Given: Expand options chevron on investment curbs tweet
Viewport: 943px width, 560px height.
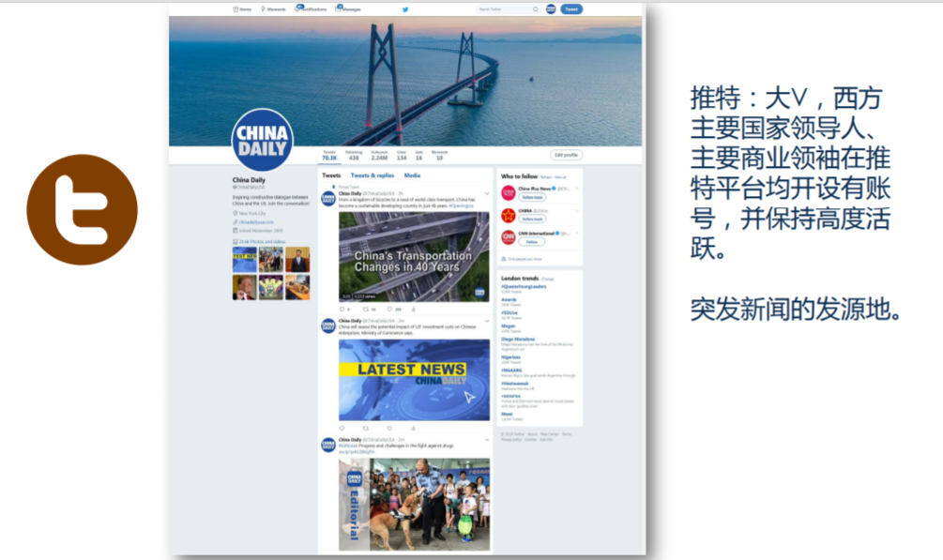Looking at the screenshot, I should [487, 321].
